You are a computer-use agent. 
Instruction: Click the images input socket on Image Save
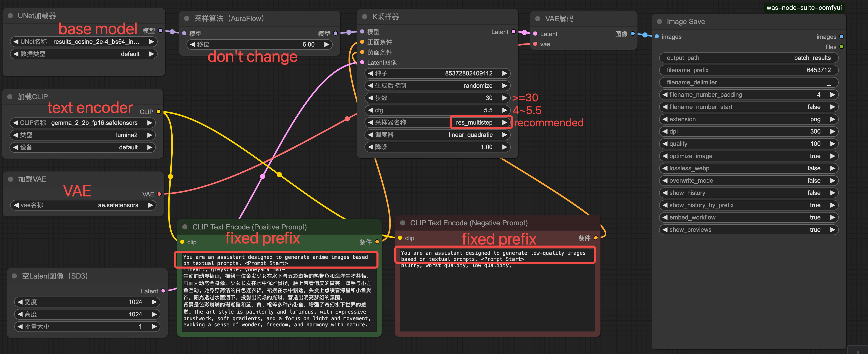point(657,37)
